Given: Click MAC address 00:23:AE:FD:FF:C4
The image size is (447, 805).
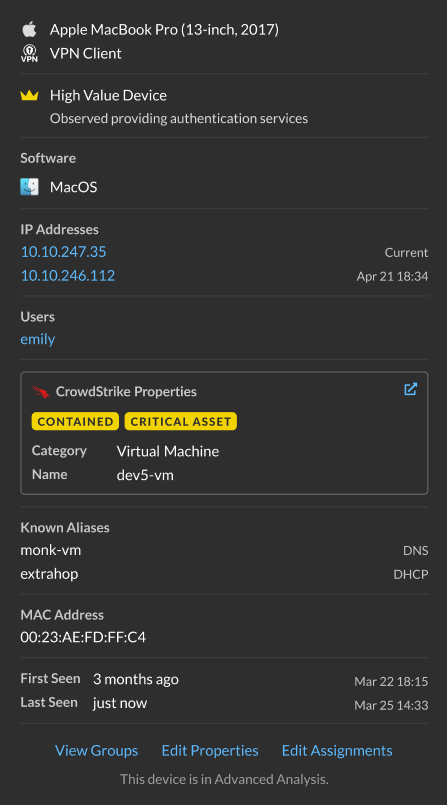Looking at the screenshot, I should 83,638.
